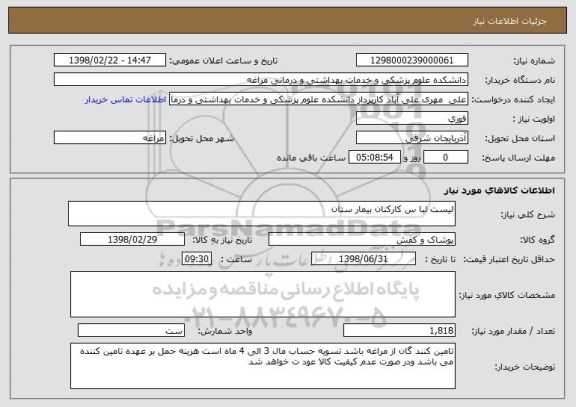Click the remaining days field showing 0
The width and height of the screenshot is (576, 407).
point(446,158)
